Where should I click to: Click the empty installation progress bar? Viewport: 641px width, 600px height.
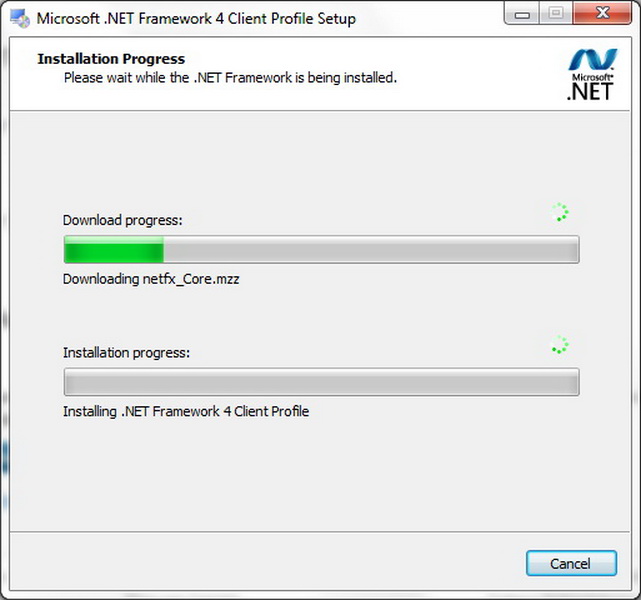321,382
